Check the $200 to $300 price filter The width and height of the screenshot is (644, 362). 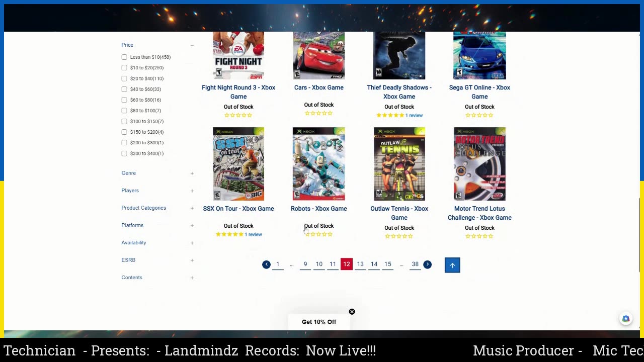coord(124,143)
